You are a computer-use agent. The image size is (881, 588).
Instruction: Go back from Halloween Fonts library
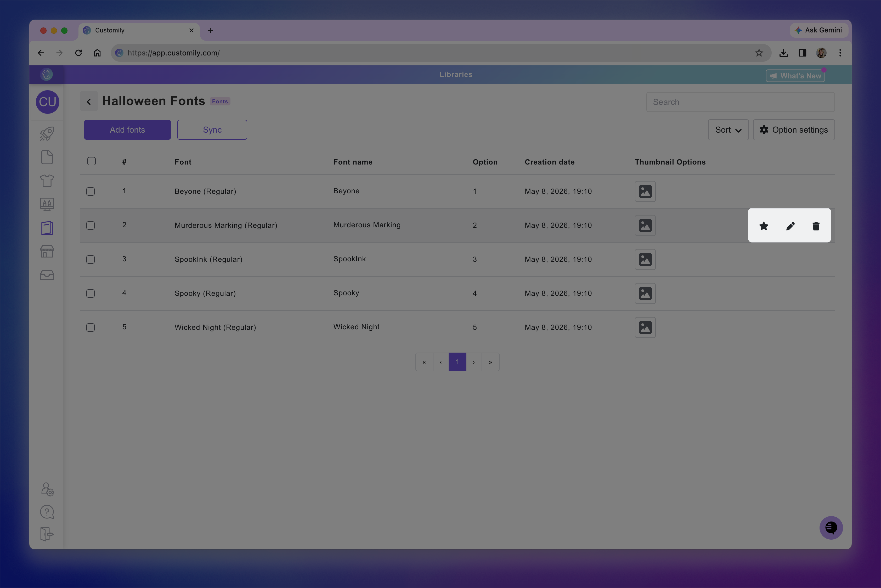click(89, 101)
